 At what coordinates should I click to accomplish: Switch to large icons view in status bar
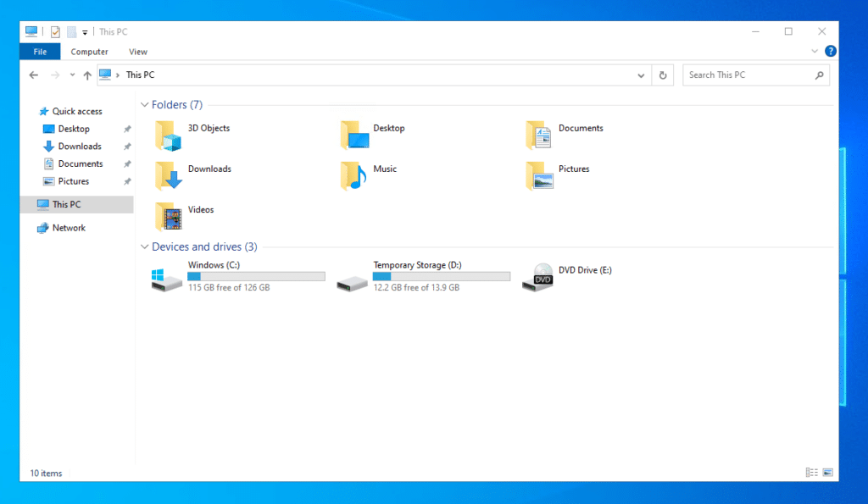[827, 473]
